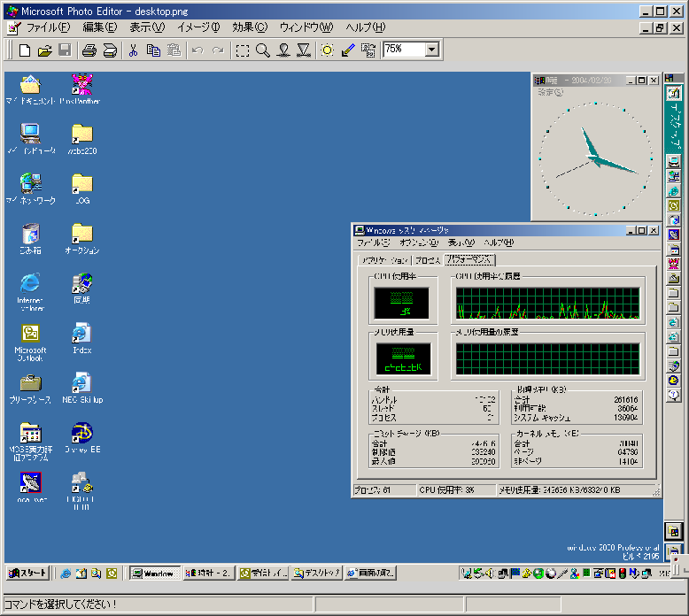Cut the selection using the scissors icon
The height and width of the screenshot is (616, 689).
click(x=134, y=50)
